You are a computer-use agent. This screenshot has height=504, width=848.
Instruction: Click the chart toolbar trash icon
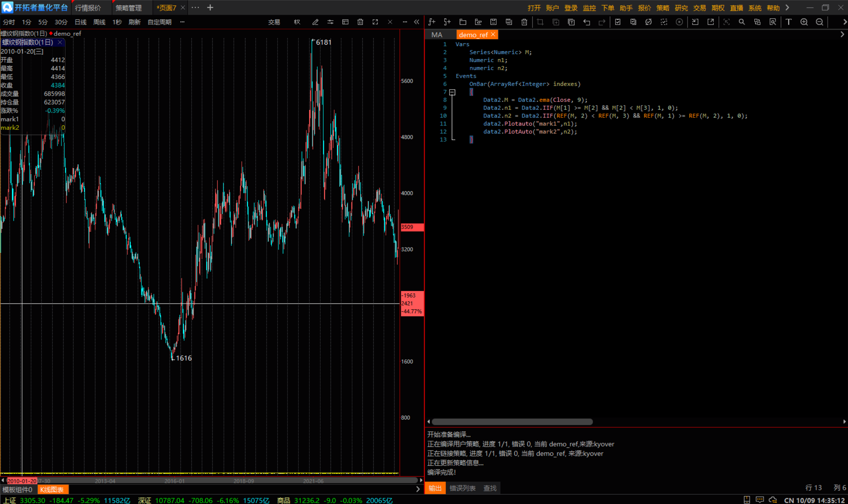click(x=360, y=22)
